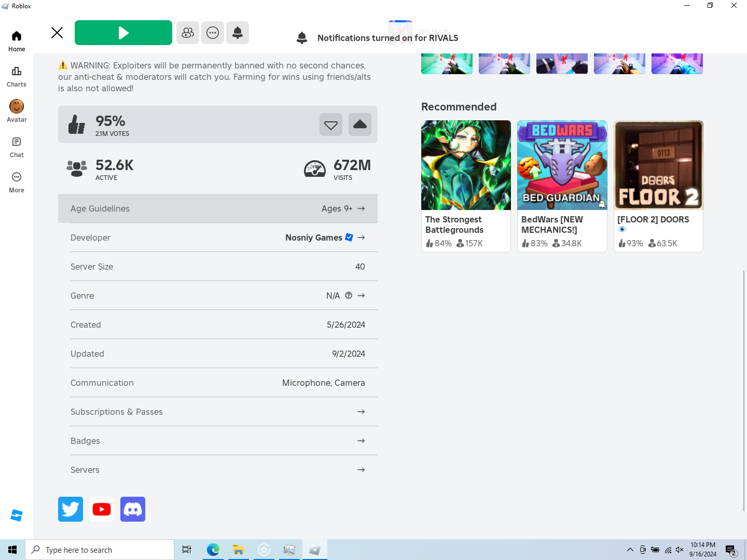Open The Strongest Battlegrounds thumbnail
The height and width of the screenshot is (560, 747).
coord(466,165)
